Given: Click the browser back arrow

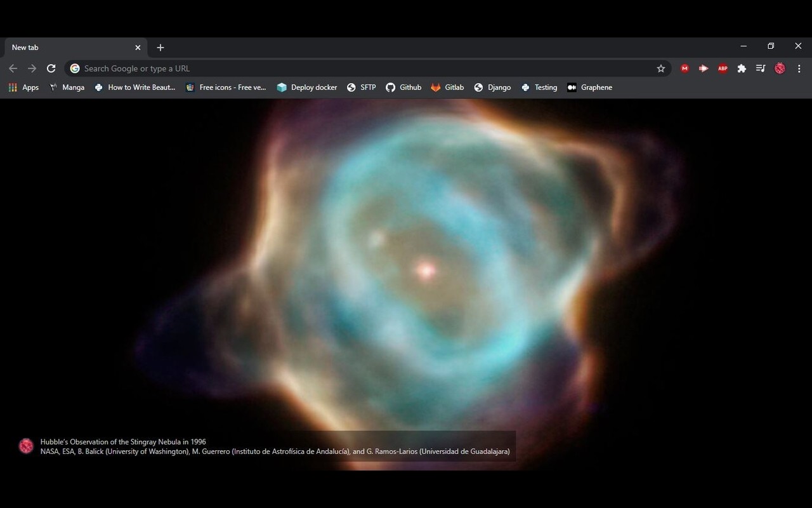Looking at the screenshot, I should point(13,69).
